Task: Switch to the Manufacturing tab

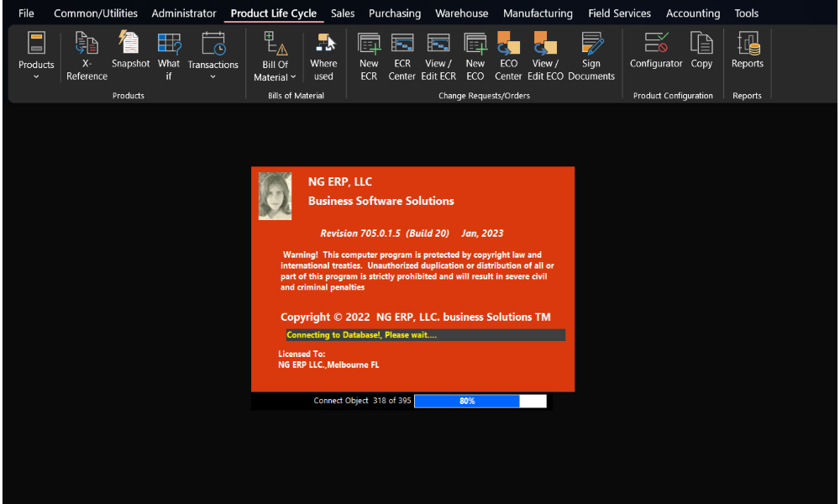Action: click(x=538, y=13)
